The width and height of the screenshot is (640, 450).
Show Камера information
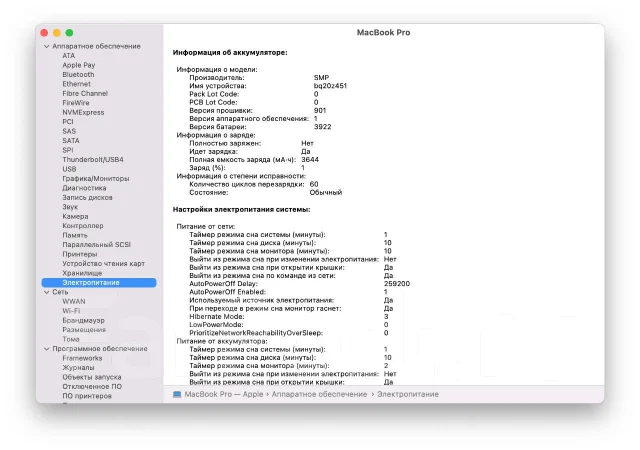tap(75, 216)
